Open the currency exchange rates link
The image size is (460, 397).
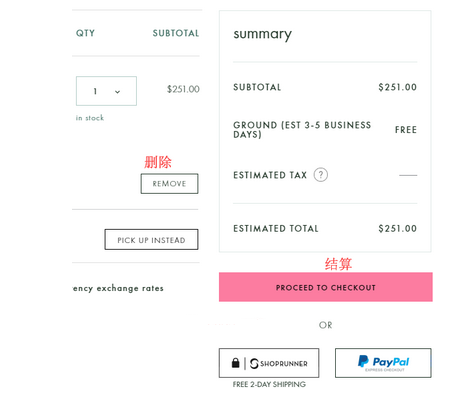point(118,288)
